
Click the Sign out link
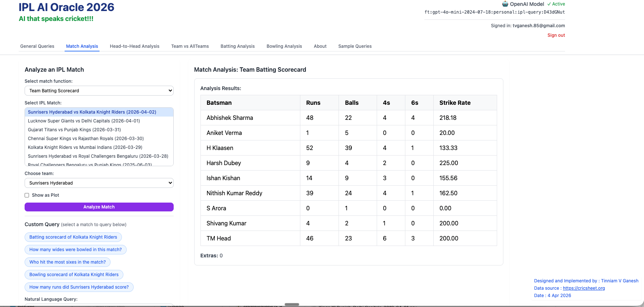tap(556, 35)
